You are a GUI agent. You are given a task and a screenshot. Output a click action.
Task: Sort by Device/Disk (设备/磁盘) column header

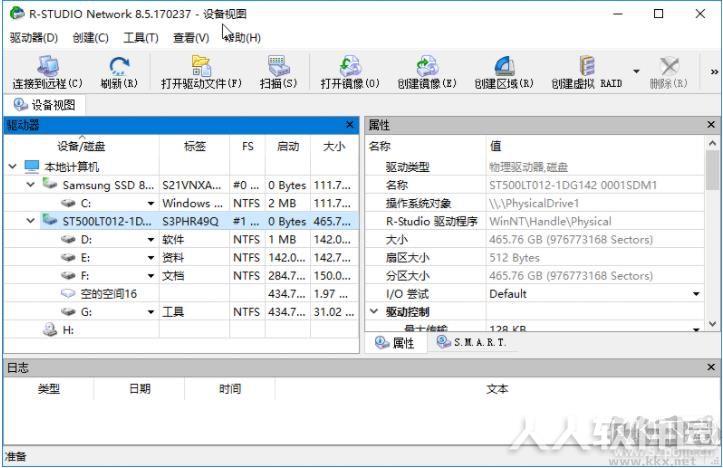(x=81, y=146)
